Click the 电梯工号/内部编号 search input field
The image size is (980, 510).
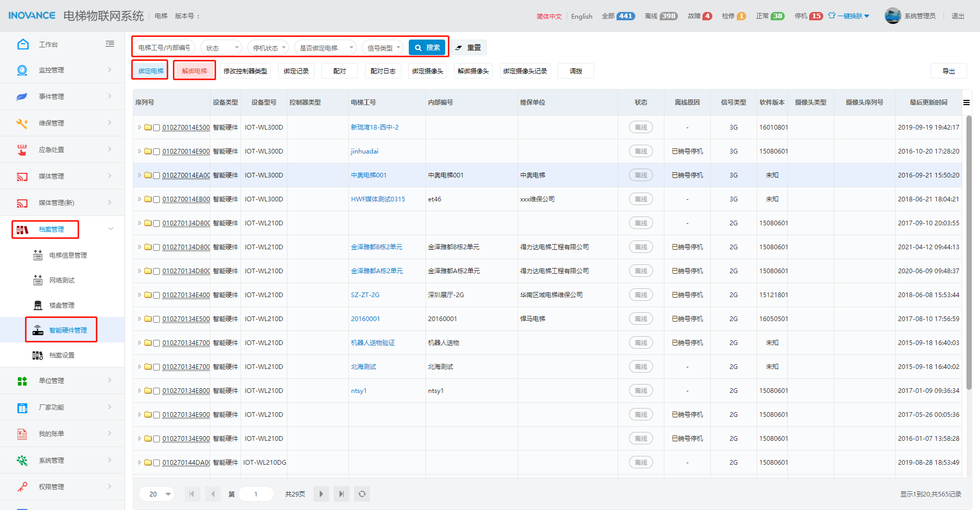click(x=164, y=48)
